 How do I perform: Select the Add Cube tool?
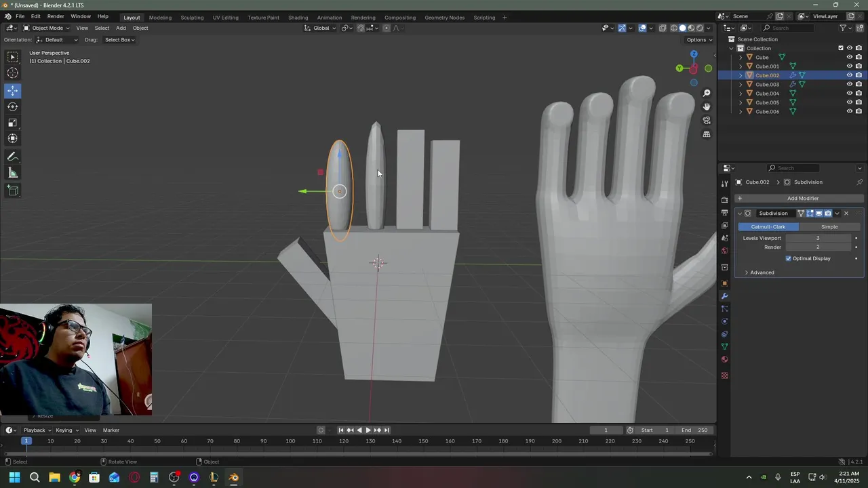coord(13,190)
